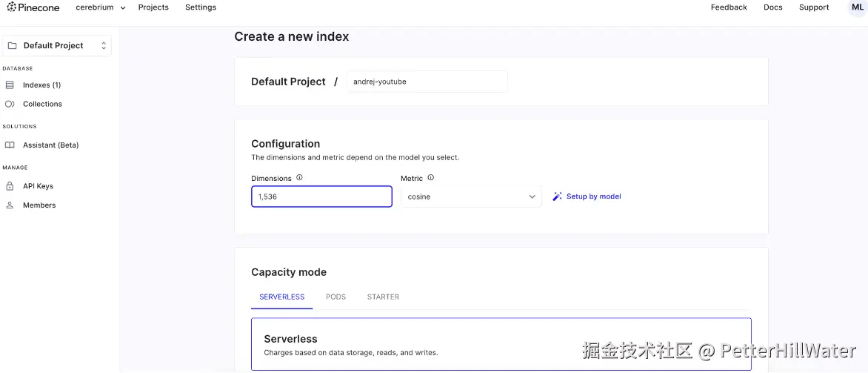Click the Feedback link in header
The image size is (868, 373).
point(729,7)
